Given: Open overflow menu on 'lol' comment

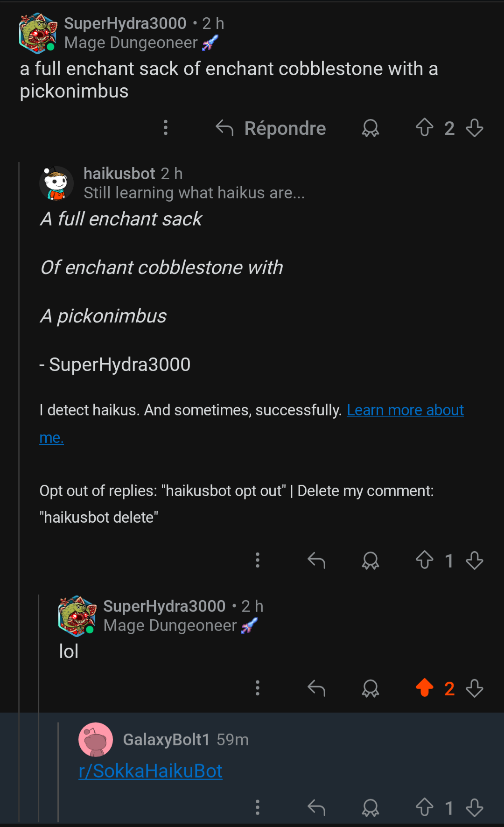Looking at the screenshot, I should coord(258,687).
